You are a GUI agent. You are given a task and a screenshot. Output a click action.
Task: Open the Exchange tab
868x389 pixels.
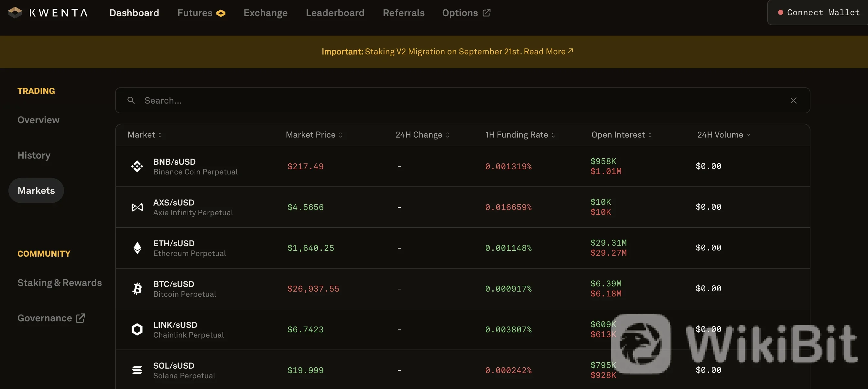click(x=266, y=13)
